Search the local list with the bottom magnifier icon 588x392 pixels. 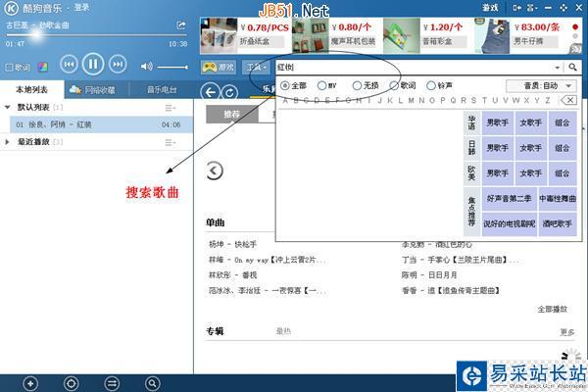tap(152, 383)
